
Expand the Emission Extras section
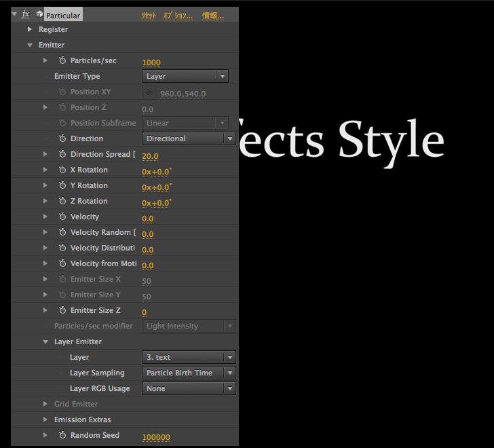click(x=45, y=420)
